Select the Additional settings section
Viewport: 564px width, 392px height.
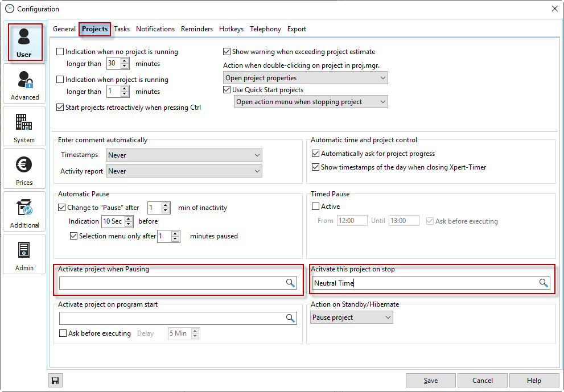[24, 213]
